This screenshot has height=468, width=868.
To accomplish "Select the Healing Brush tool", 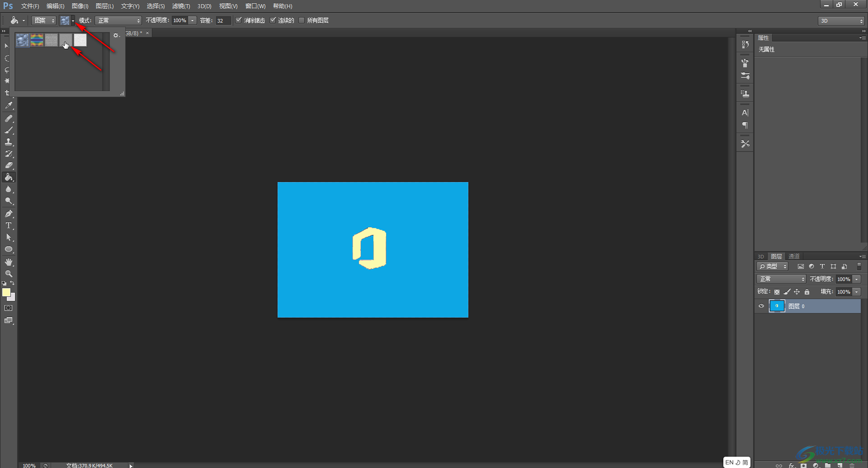I will pos(9,118).
